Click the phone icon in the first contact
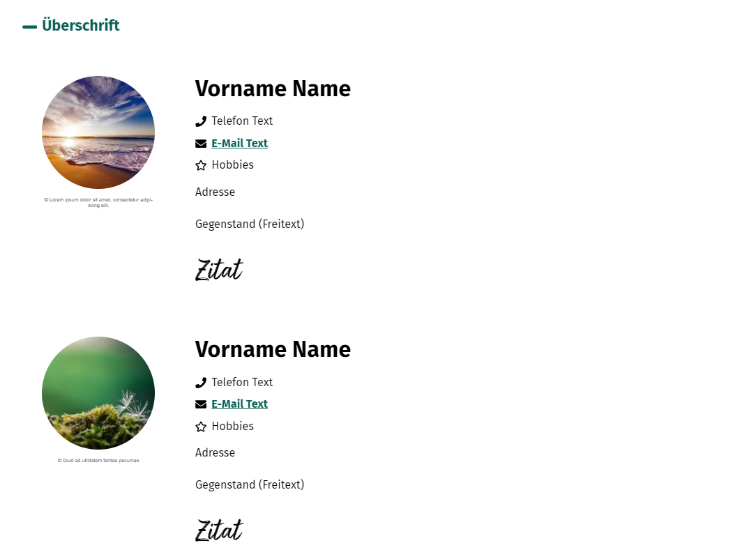756x559 pixels. (201, 121)
